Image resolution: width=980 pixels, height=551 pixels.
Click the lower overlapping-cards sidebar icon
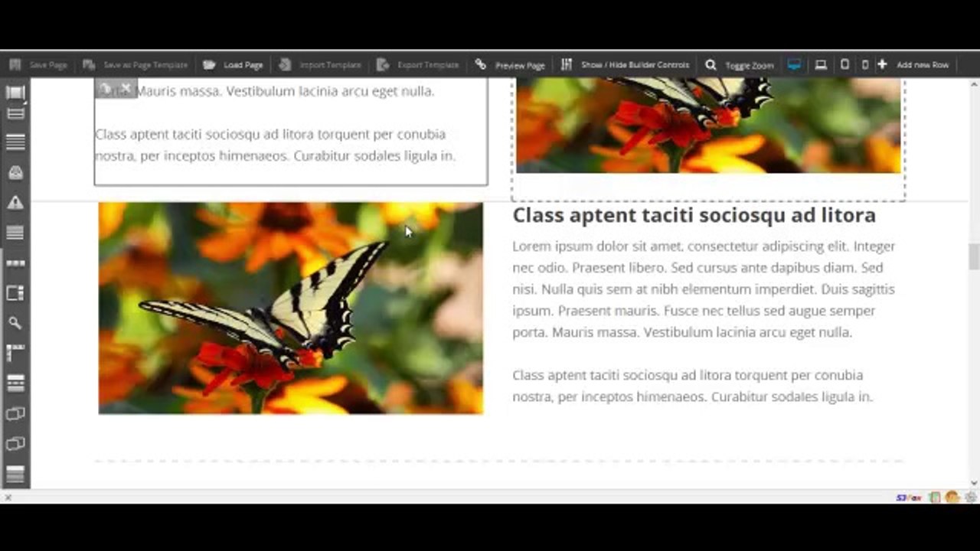click(15, 444)
